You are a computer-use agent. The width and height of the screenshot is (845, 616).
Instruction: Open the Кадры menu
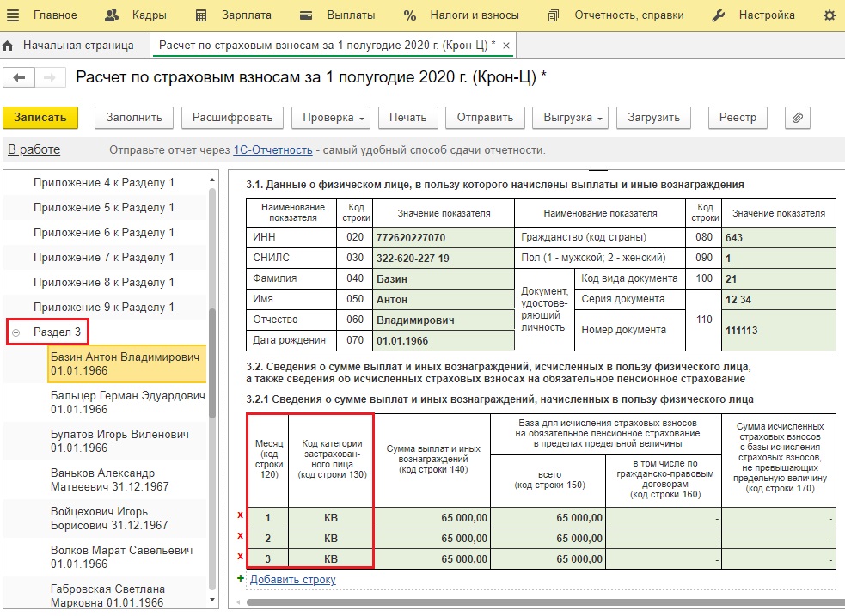(150, 15)
